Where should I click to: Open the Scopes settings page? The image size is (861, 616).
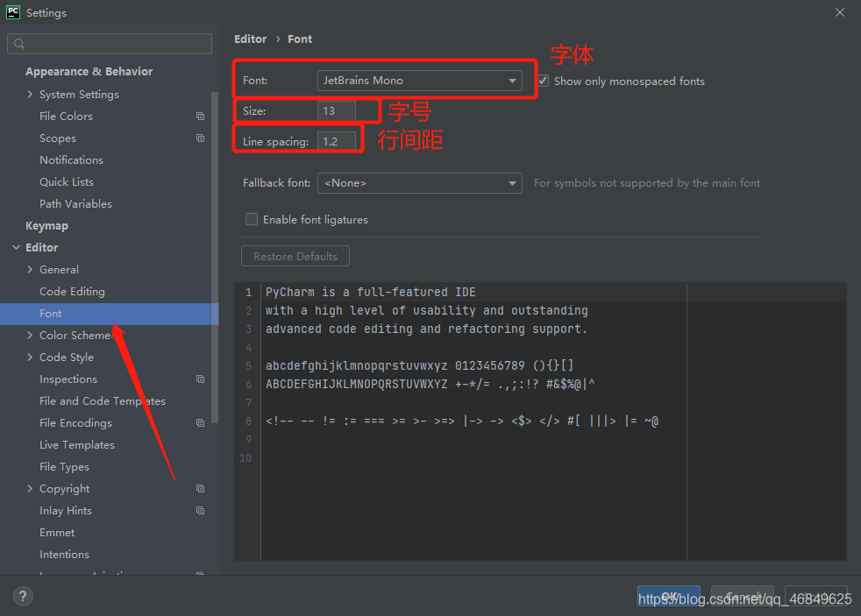tap(58, 138)
